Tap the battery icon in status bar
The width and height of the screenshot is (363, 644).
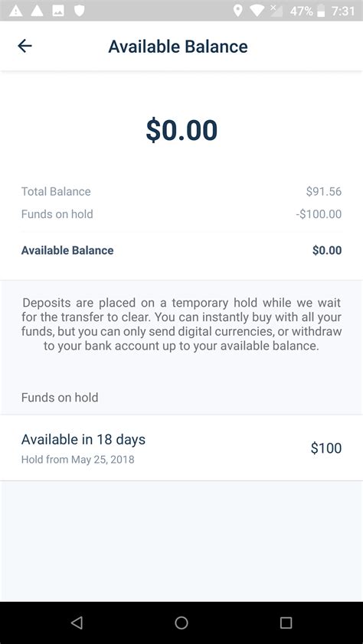click(x=322, y=11)
